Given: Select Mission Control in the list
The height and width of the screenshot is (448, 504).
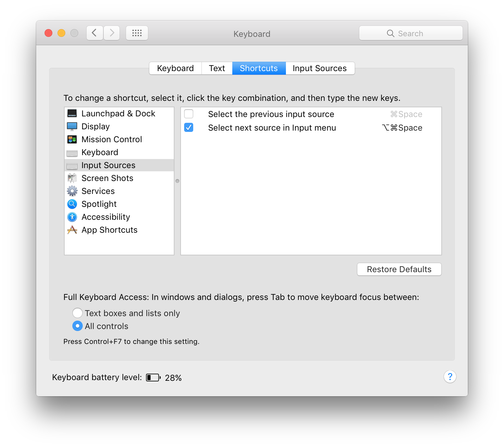Looking at the screenshot, I should pos(119,139).
